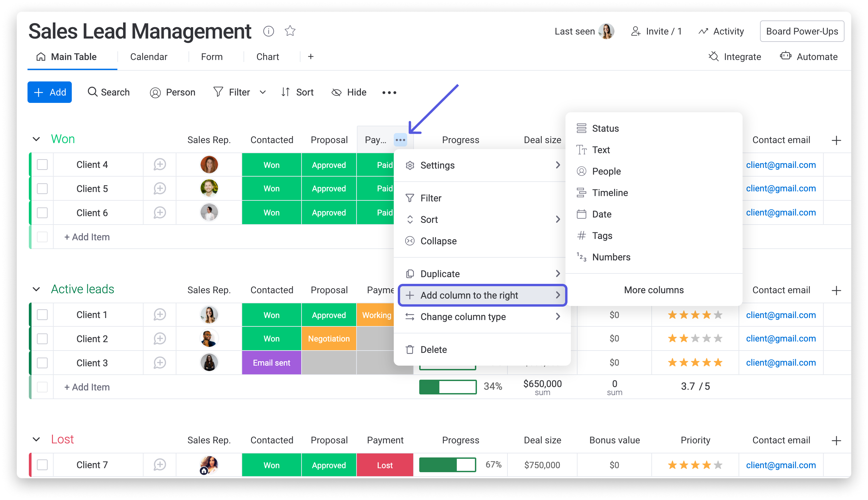Star the Sales Lead Management board

coord(290,31)
